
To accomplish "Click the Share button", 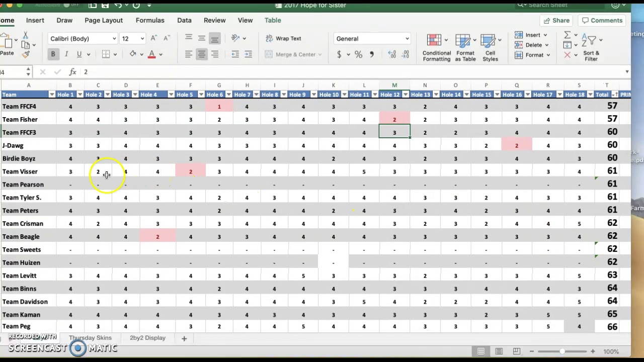I will click(x=556, y=20).
